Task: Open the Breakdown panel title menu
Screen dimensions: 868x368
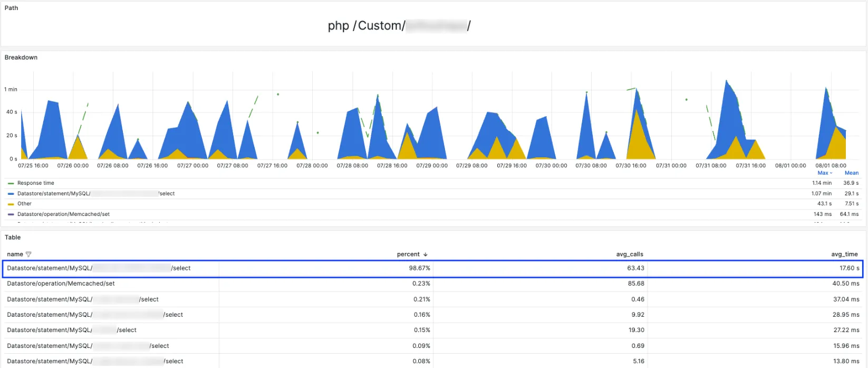Action: [21, 58]
